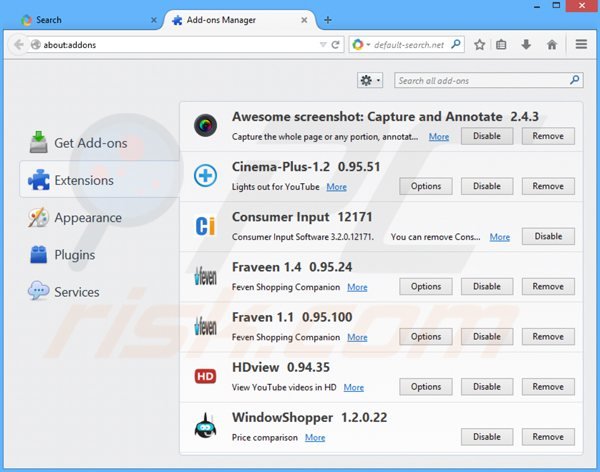This screenshot has width=600, height=472.
Task: Remove Fraven 1.1 extension
Action: (x=548, y=337)
